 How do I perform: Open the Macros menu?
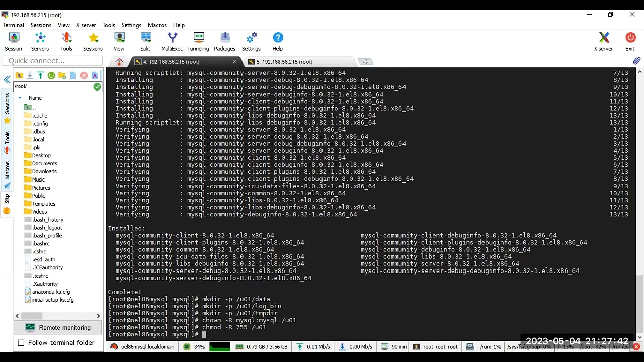[157, 25]
